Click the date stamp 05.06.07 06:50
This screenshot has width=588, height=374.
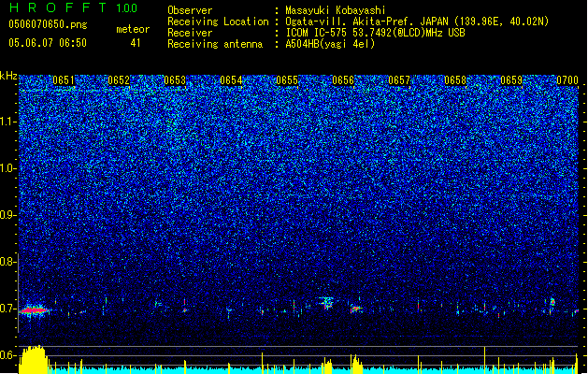pyautogui.click(x=48, y=43)
